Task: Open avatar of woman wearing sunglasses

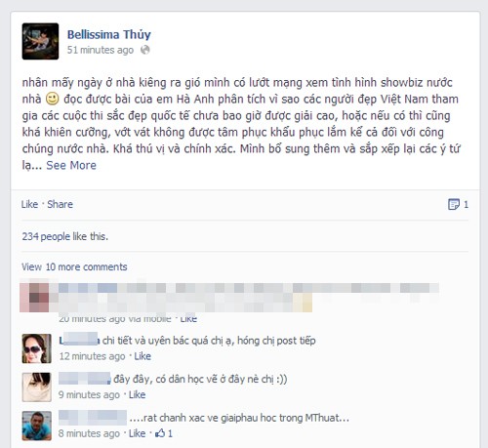Action: point(37,348)
